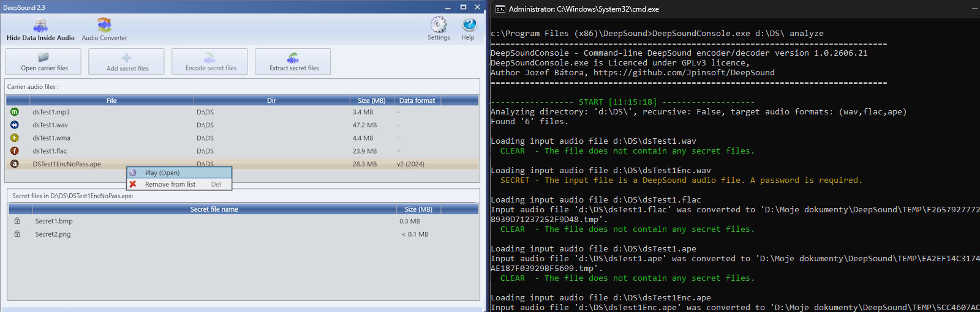Click the cmd.exe window title icon
980x312 pixels.
tap(500, 9)
